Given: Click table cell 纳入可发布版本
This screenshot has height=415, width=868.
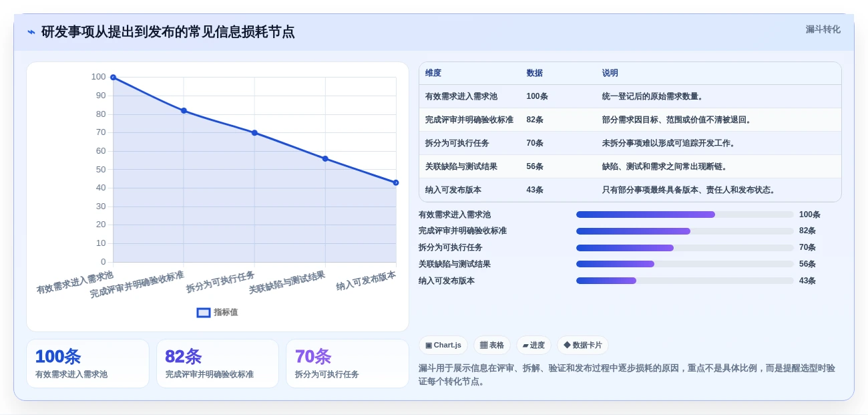Looking at the screenshot, I should point(453,190).
